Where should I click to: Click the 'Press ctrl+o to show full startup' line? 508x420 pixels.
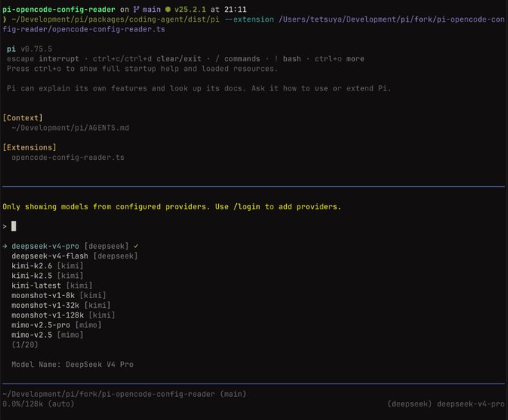(142, 69)
